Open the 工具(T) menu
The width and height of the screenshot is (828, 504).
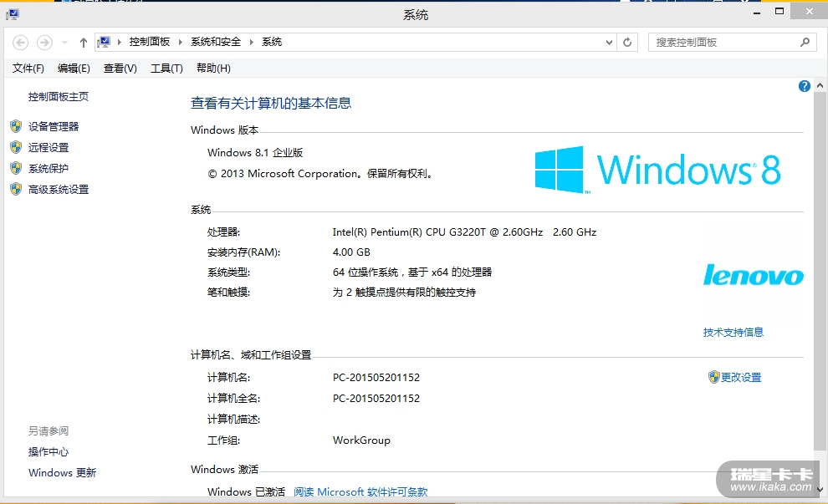coord(166,68)
